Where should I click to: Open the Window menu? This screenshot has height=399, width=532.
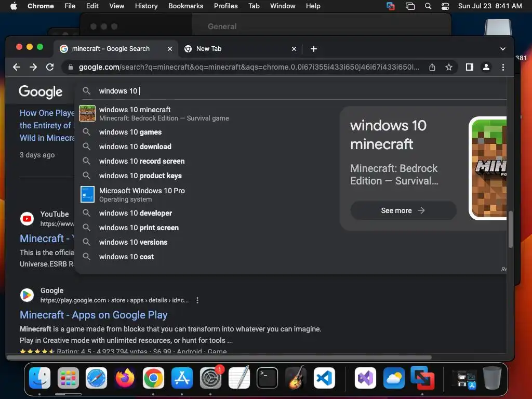[x=283, y=6]
